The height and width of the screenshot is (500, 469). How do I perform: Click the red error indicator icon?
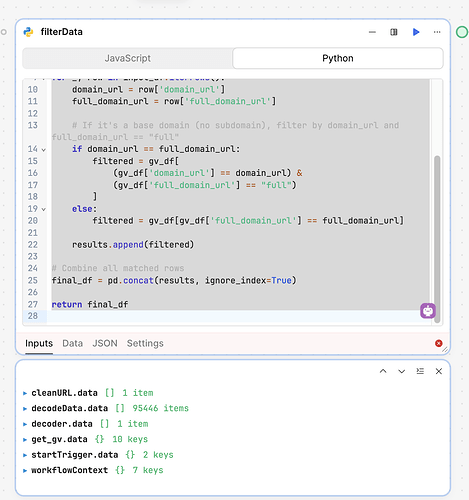click(439, 343)
